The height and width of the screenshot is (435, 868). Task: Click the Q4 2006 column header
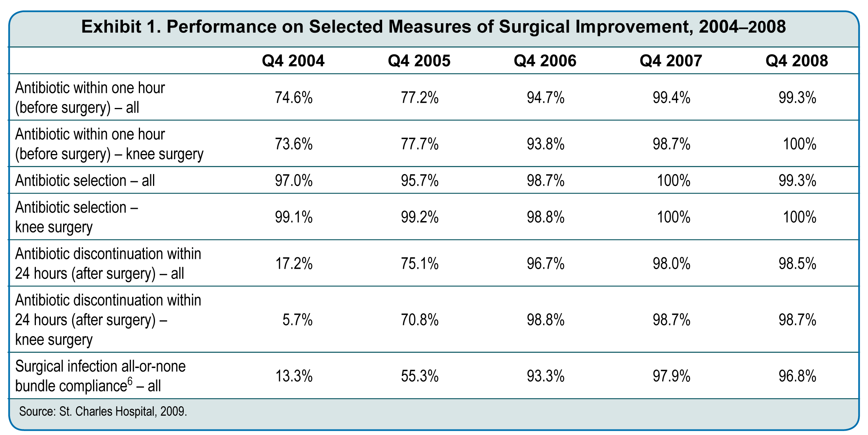(x=545, y=61)
